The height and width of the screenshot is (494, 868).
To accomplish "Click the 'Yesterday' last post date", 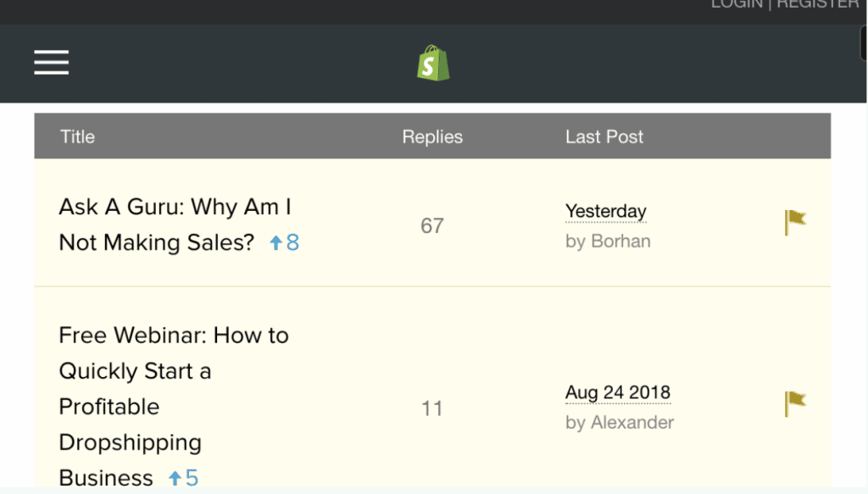I will [x=605, y=211].
